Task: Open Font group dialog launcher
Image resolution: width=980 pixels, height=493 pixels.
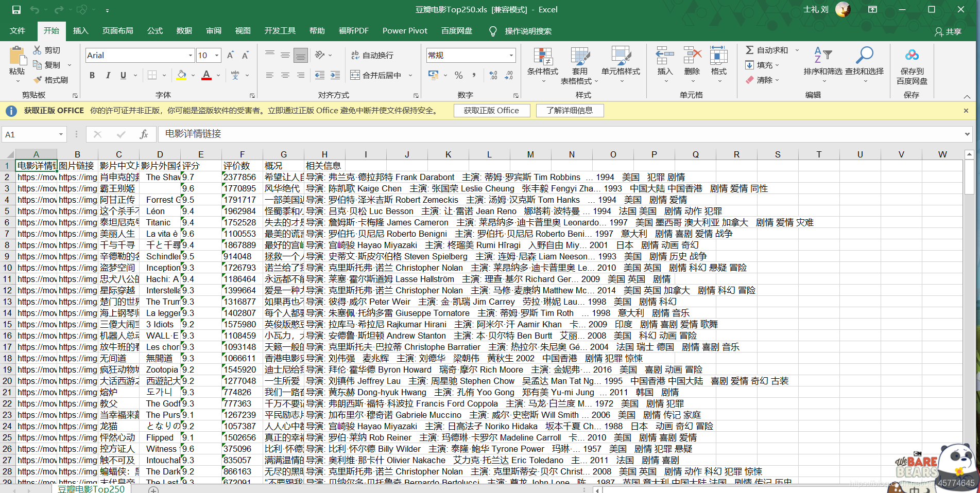Action: pyautogui.click(x=252, y=96)
